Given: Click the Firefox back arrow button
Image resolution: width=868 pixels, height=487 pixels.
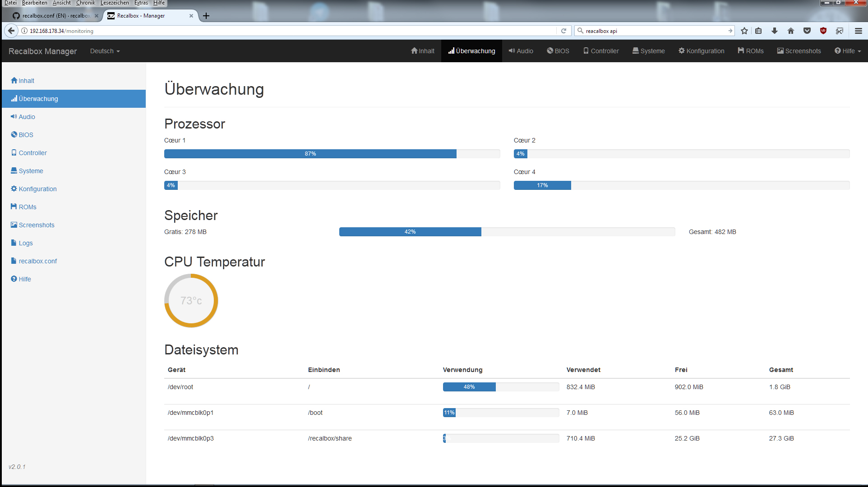Looking at the screenshot, I should pos(11,31).
